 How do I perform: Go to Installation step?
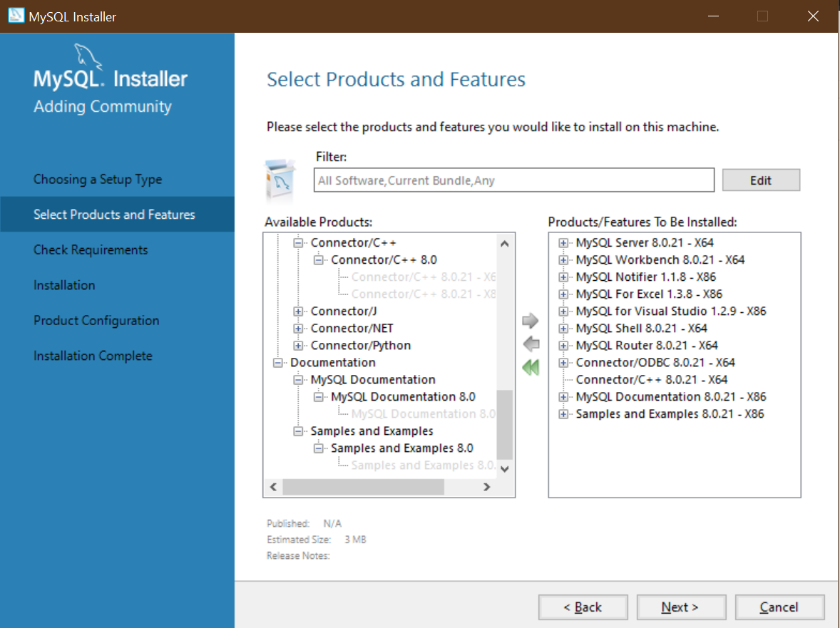[x=64, y=285]
